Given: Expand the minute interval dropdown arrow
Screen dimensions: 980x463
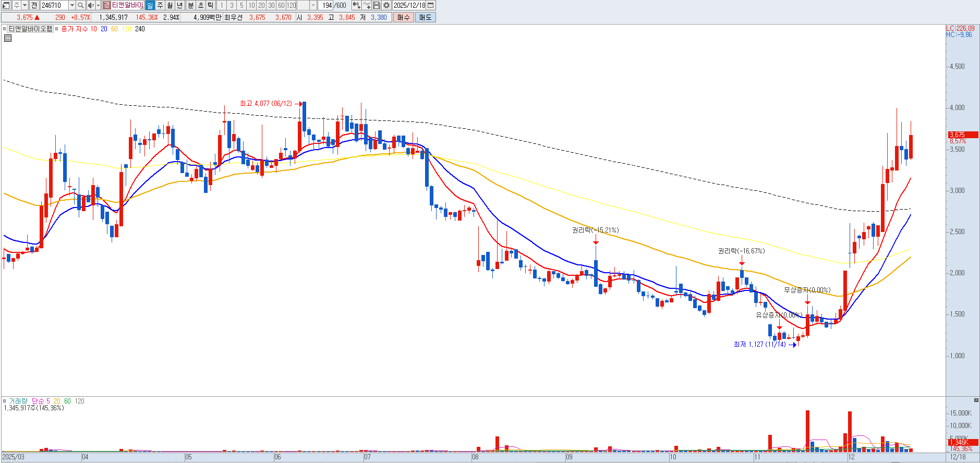Looking at the screenshot, I should [x=313, y=5].
